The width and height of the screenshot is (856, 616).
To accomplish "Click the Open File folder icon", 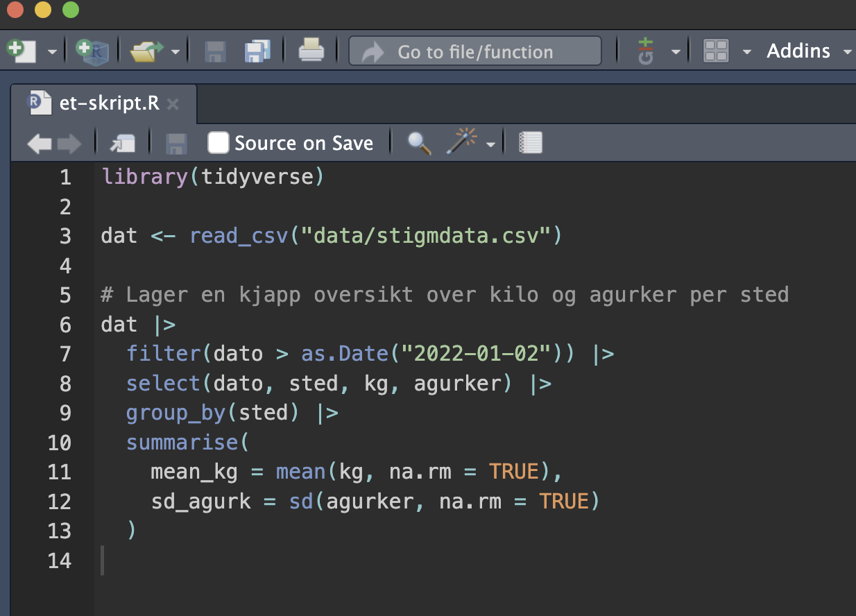I will click(145, 51).
